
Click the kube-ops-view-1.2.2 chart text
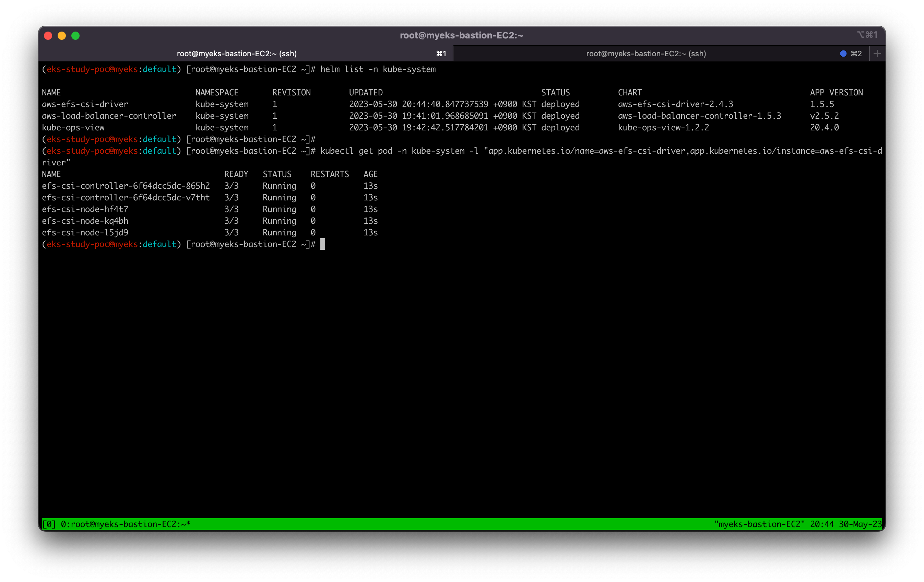pyautogui.click(x=663, y=127)
